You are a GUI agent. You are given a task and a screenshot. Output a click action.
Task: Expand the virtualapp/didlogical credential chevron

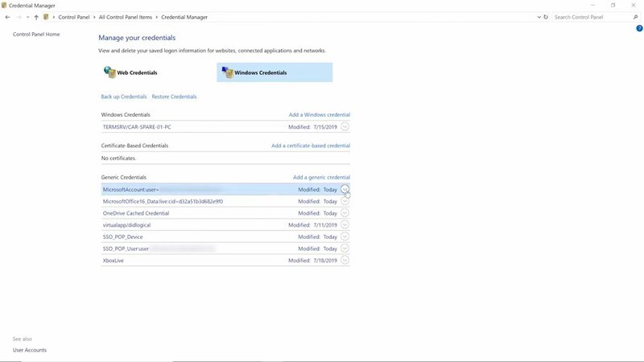(345, 225)
